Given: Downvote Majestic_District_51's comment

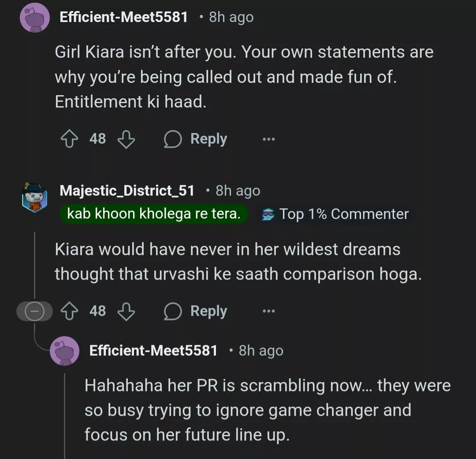Looking at the screenshot, I should point(126,311).
